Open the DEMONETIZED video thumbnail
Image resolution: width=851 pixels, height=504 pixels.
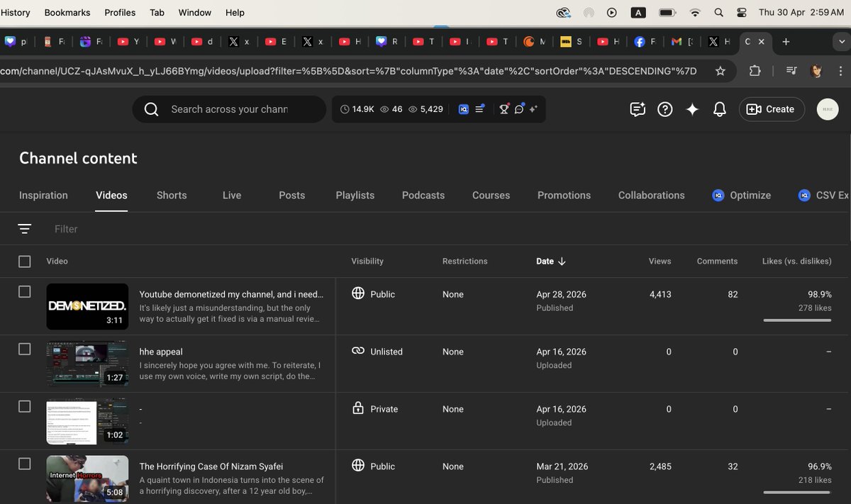[x=87, y=306]
